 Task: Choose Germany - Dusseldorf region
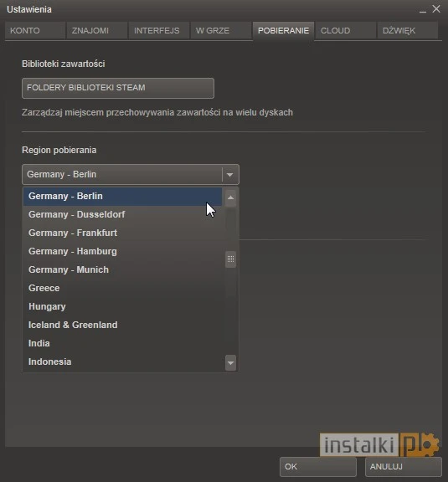click(x=122, y=214)
